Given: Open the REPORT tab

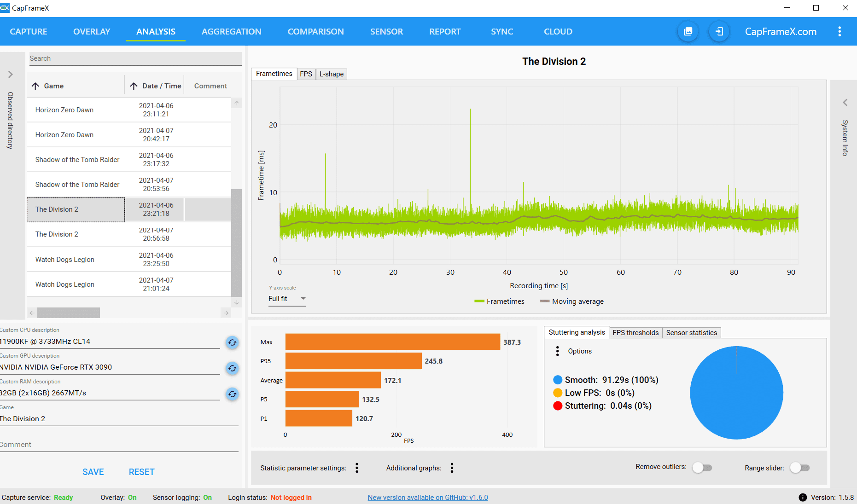Looking at the screenshot, I should pos(445,31).
